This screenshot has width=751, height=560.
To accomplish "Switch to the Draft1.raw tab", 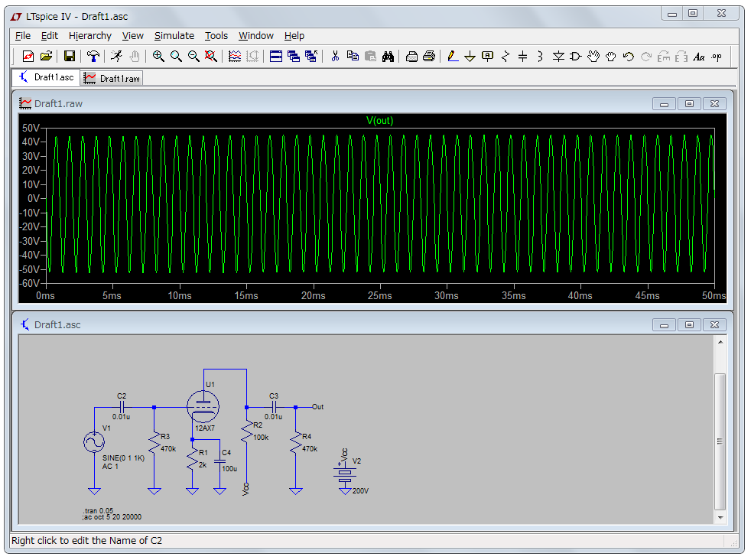I will [113, 78].
